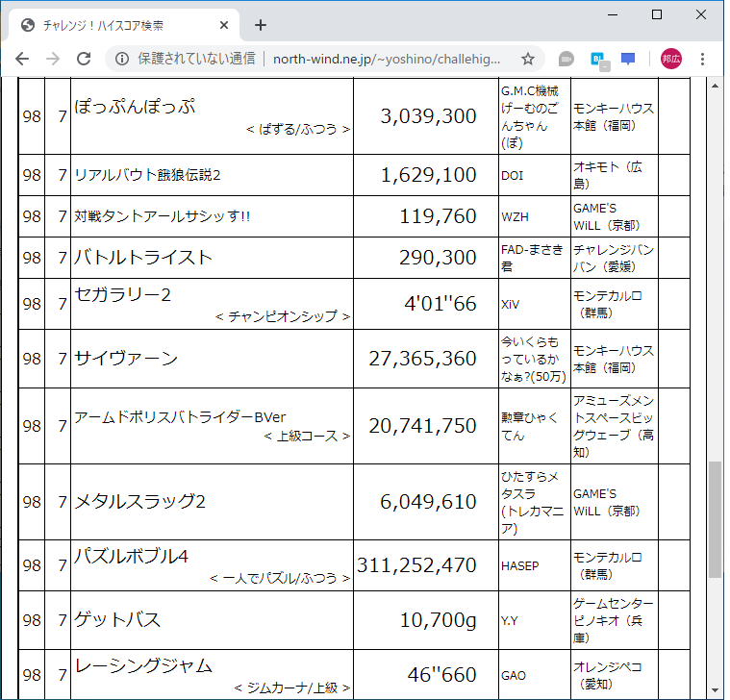Click the scrollbar up arrow
Screen dimensions: 730x700
click(x=715, y=86)
